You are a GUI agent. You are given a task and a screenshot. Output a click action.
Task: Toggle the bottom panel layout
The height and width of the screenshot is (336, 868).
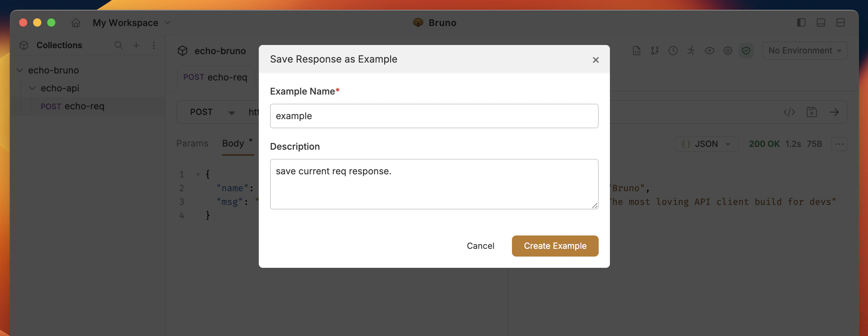[821, 22]
